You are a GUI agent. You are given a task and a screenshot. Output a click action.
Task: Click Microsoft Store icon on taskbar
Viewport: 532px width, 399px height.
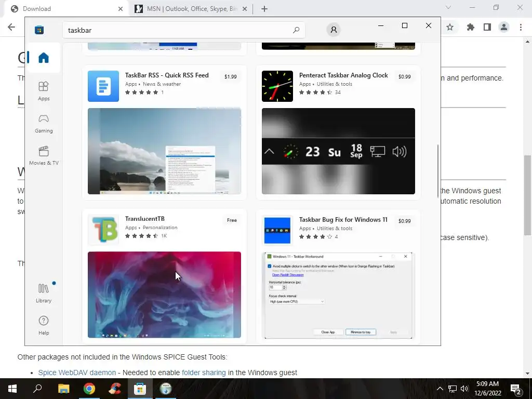click(140, 389)
